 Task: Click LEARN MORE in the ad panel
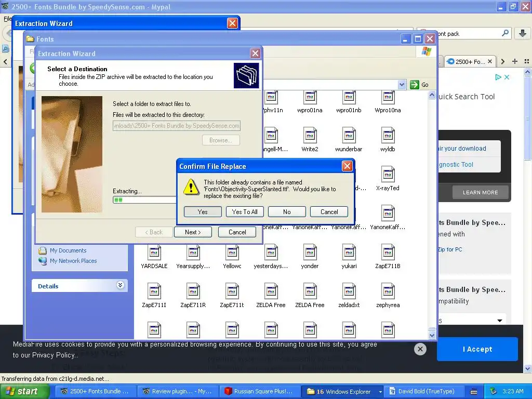(481, 192)
